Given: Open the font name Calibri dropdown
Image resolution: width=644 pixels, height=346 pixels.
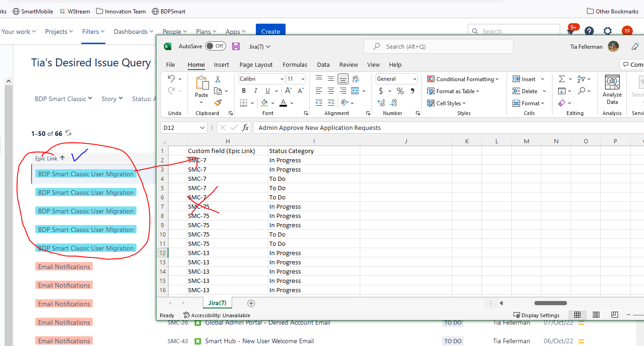Looking at the screenshot, I should point(282,79).
